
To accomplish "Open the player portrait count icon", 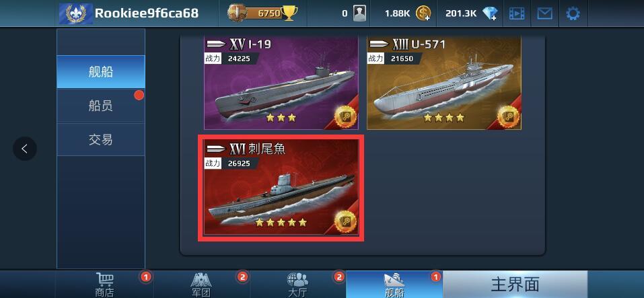I will [359, 13].
